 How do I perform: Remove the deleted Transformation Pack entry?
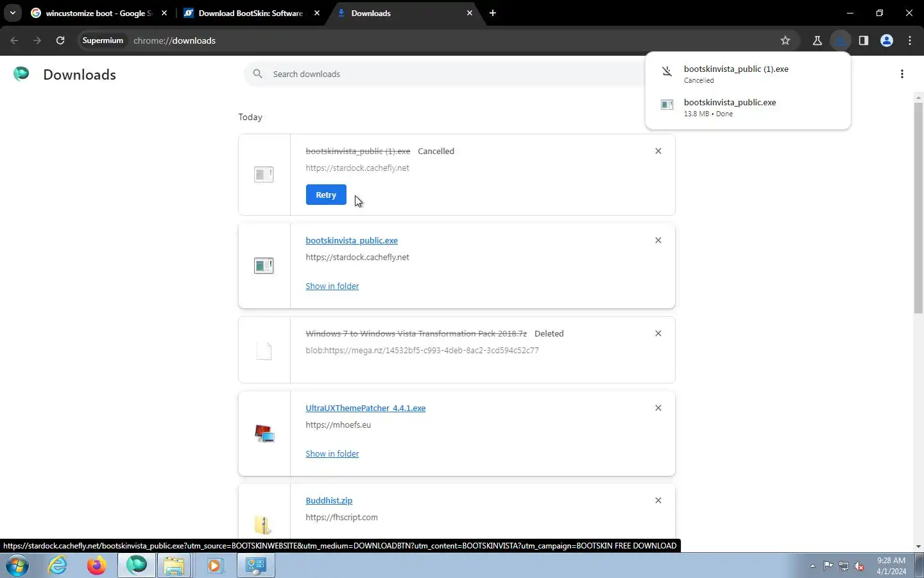click(x=658, y=333)
